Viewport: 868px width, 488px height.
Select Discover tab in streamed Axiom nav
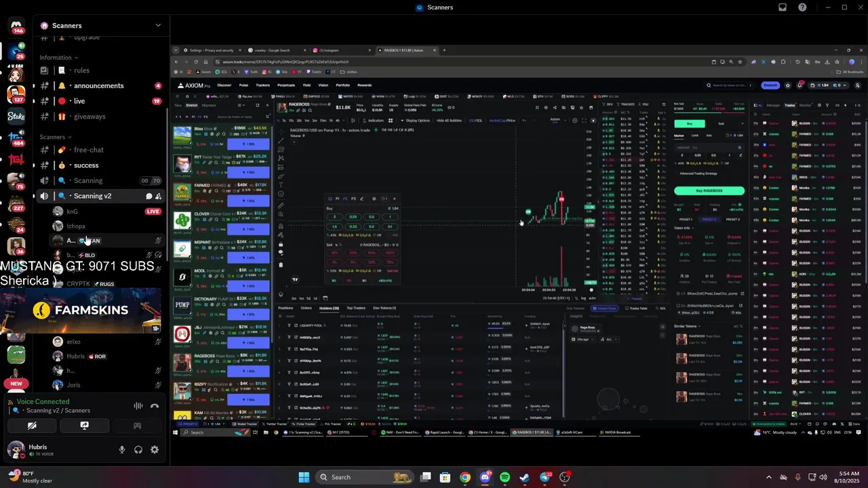pos(224,85)
